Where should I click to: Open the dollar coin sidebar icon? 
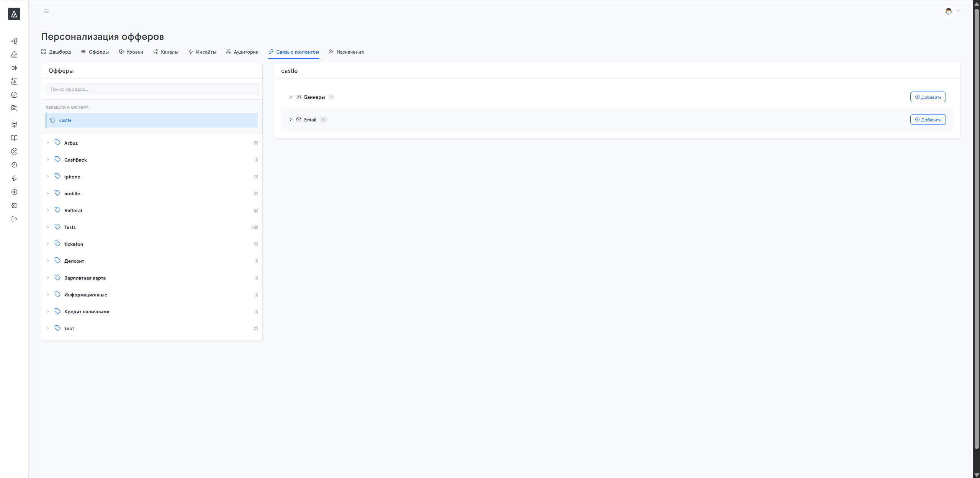coord(14,192)
